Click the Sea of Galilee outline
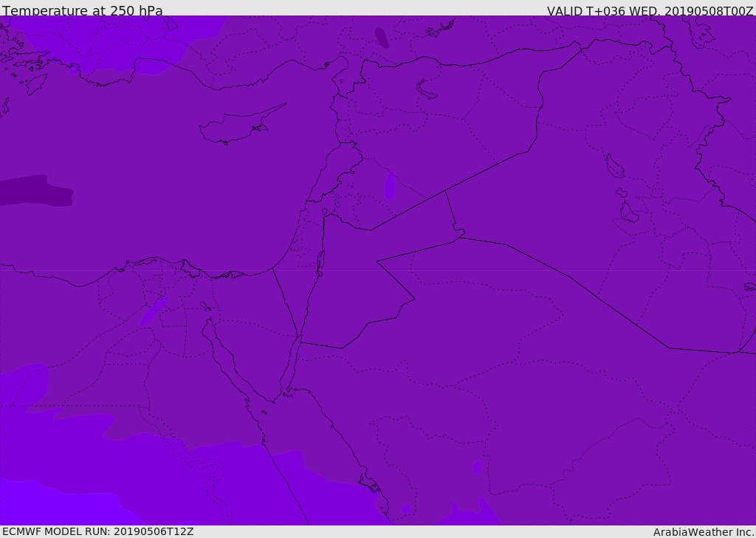Viewport: 756px width, 538px height. click(x=325, y=212)
